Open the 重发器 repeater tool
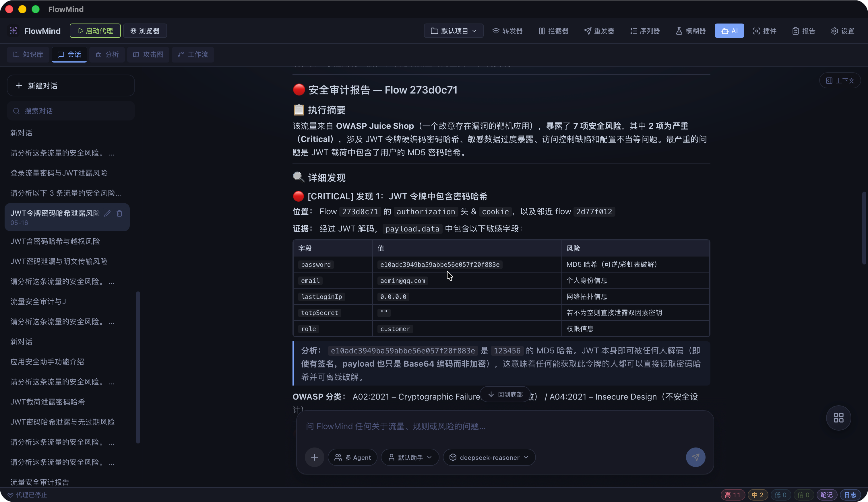 [x=599, y=31]
